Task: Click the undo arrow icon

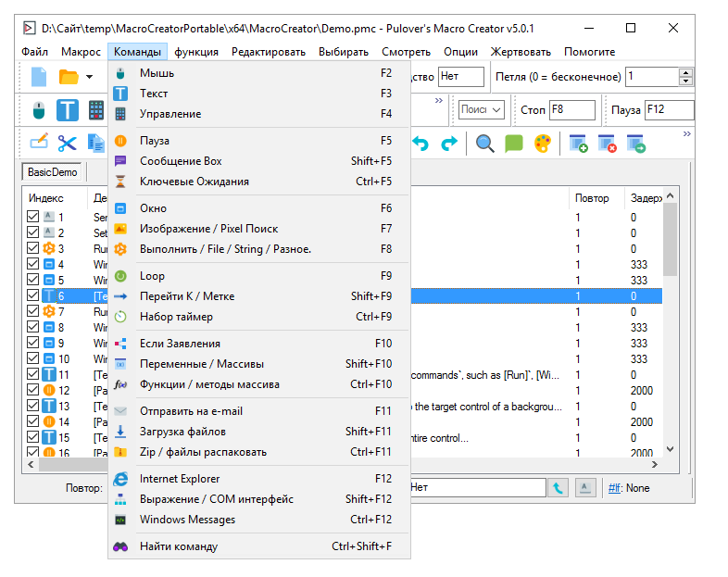Action: [420, 144]
